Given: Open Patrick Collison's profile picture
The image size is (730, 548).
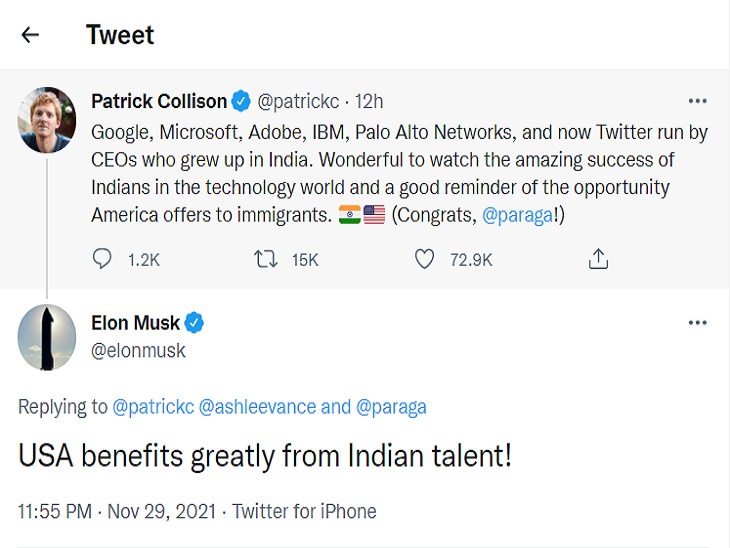Looking at the screenshot, I should pos(47,117).
